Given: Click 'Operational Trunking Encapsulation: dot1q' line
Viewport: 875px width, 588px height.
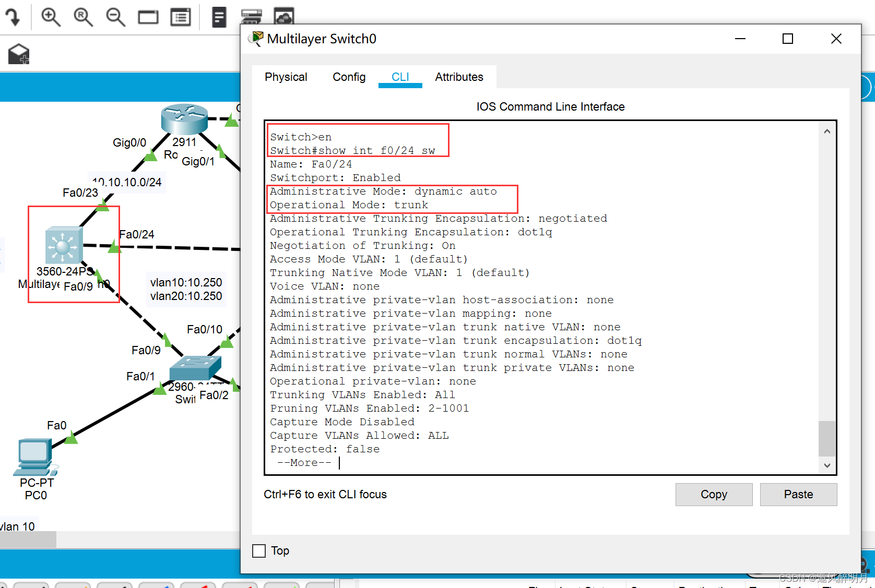Looking at the screenshot, I should tap(411, 232).
